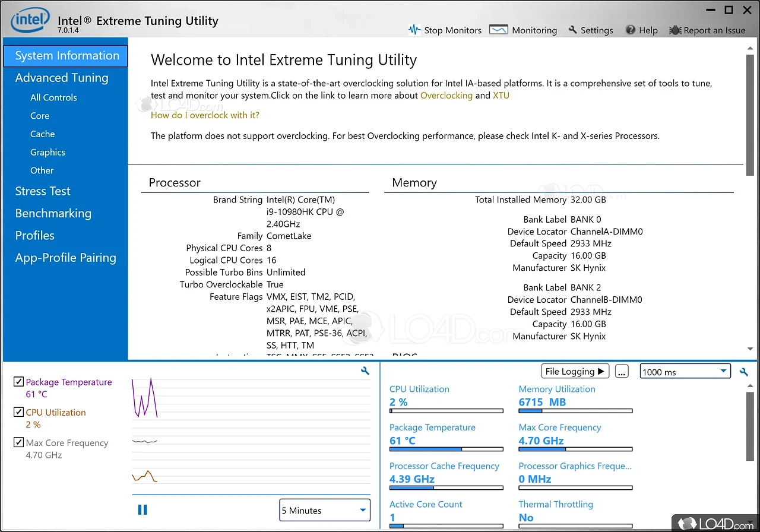Select Other tuning sub-item
This screenshot has width=760, height=532.
pyautogui.click(x=42, y=170)
